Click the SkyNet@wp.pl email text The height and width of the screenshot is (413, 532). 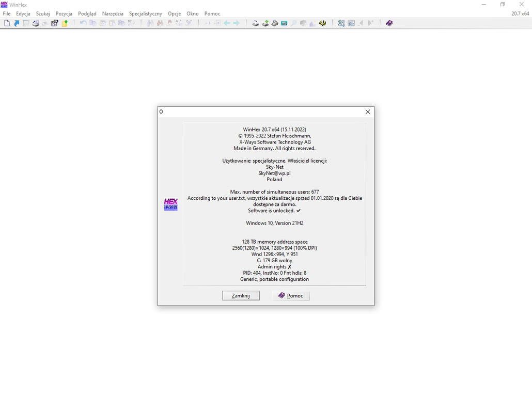274,173
